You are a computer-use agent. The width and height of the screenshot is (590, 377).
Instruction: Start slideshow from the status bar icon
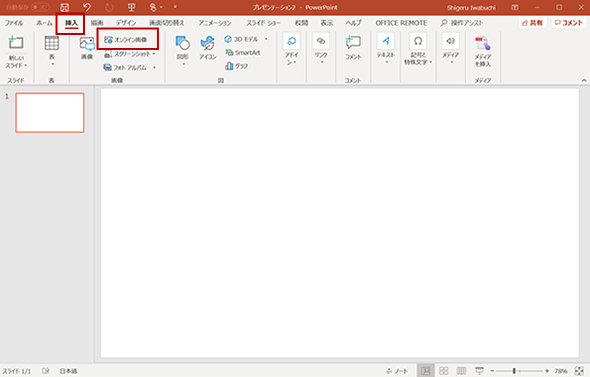point(479,371)
